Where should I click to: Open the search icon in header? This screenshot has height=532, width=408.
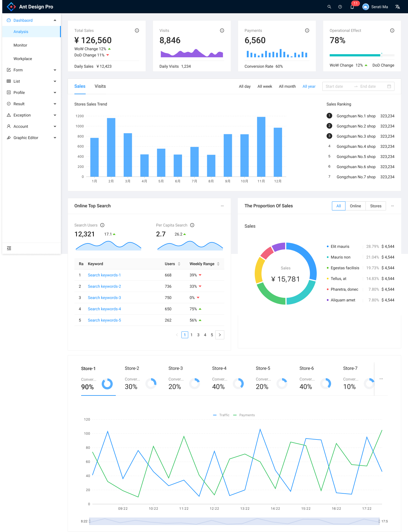tap(329, 7)
